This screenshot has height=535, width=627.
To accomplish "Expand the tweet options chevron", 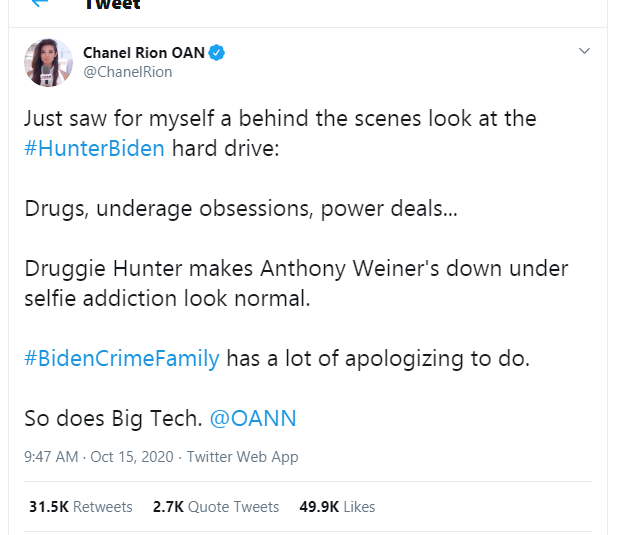I will [585, 51].
